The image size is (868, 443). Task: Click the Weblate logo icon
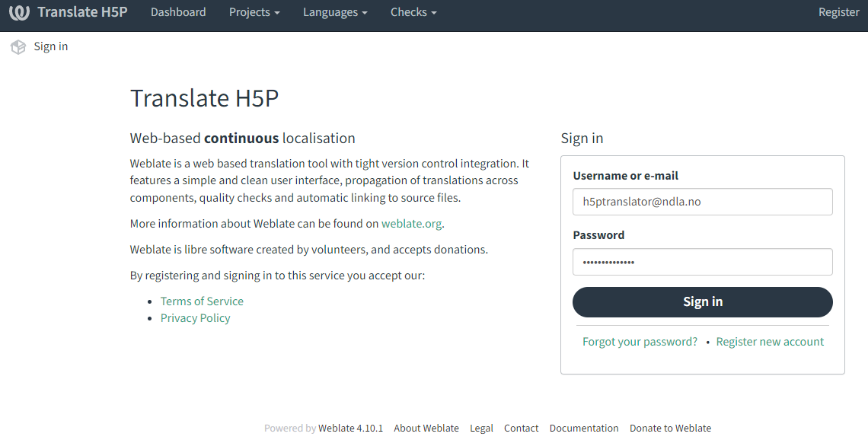pyautogui.click(x=19, y=12)
